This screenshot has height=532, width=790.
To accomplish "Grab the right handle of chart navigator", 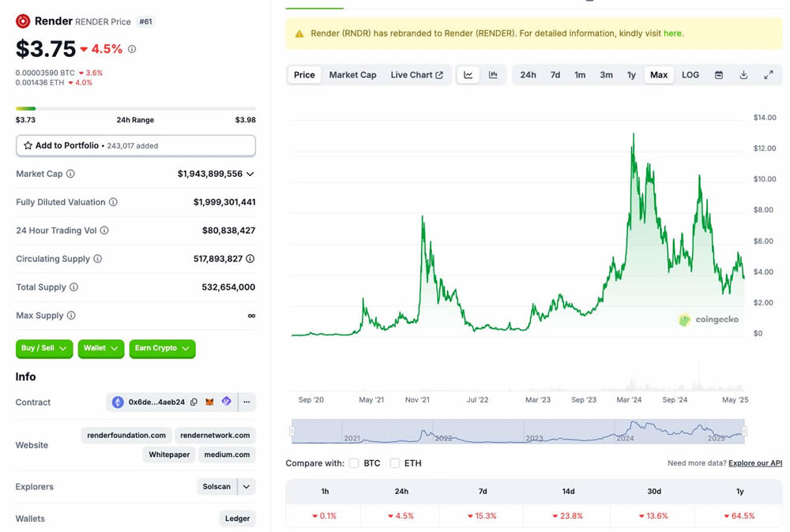I will [x=744, y=431].
